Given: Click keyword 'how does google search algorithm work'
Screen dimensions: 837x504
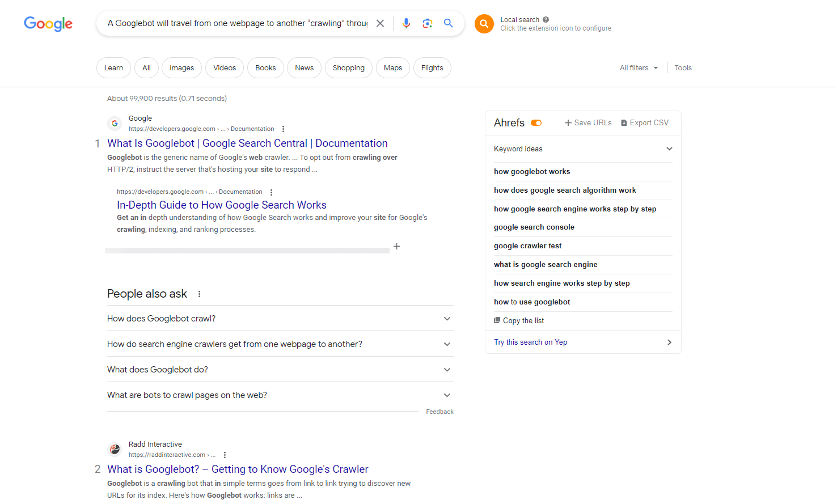Looking at the screenshot, I should click(x=565, y=190).
